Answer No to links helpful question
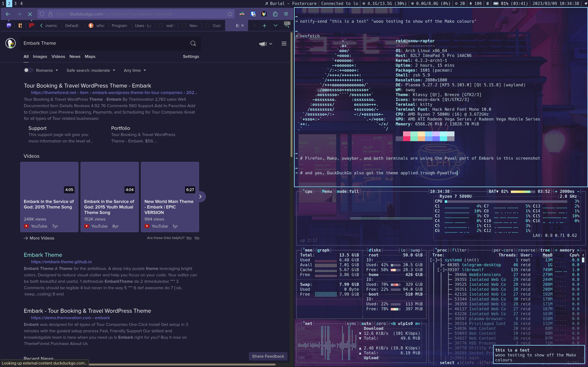This screenshot has width=588, height=367. pyautogui.click(x=197, y=238)
